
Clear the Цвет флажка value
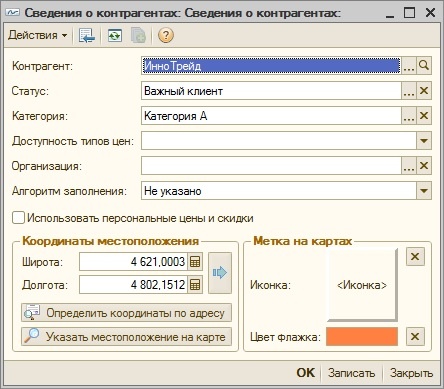pos(415,336)
